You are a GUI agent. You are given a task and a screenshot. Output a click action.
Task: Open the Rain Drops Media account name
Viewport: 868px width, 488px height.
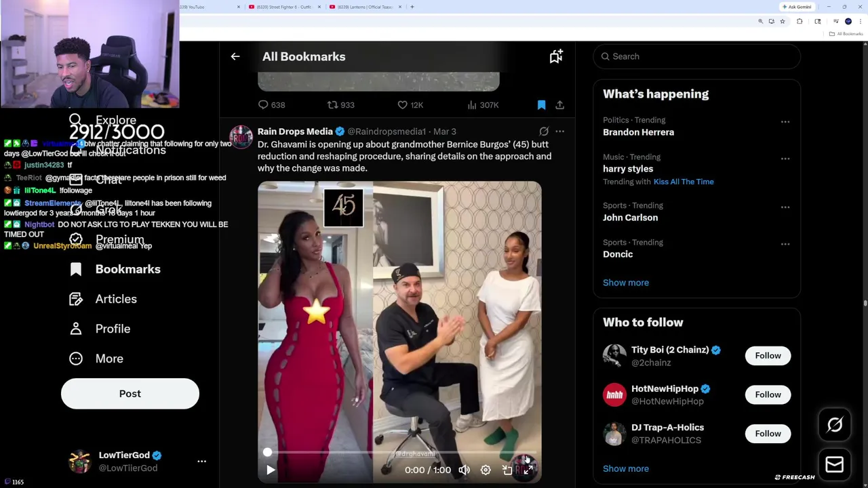coord(295,131)
